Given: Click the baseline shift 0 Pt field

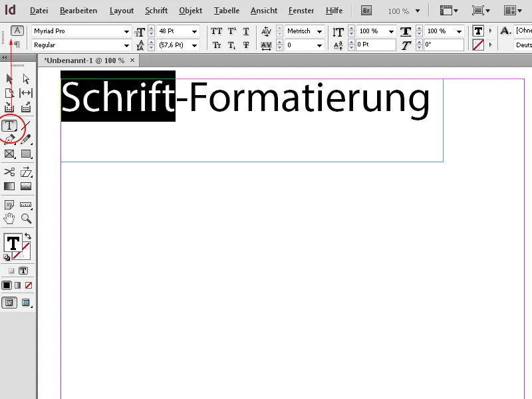Looking at the screenshot, I should pyautogui.click(x=376, y=45).
